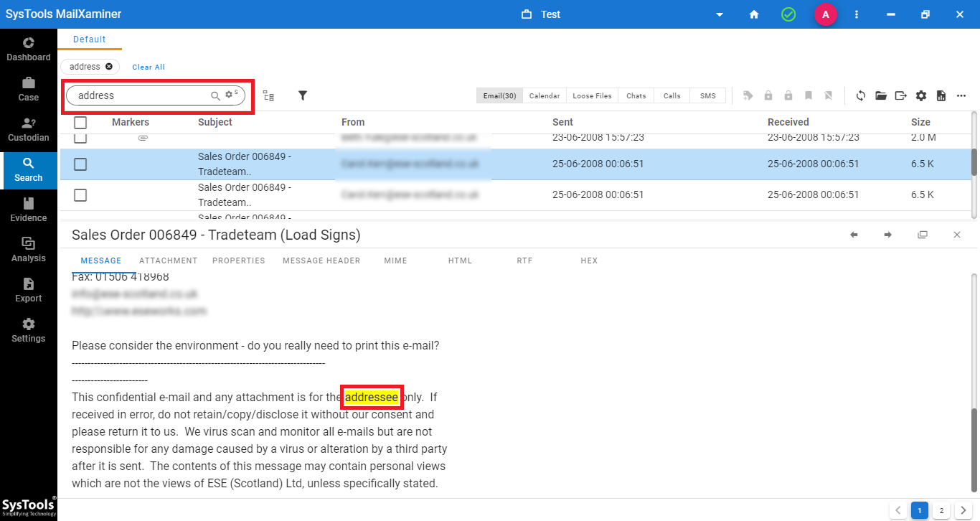Click the home icon in title bar

coord(754,14)
